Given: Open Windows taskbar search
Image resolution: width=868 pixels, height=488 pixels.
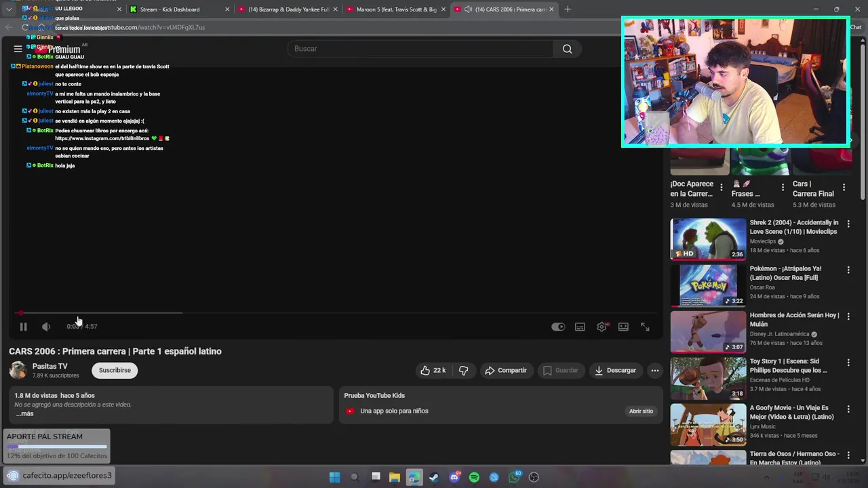Looking at the screenshot, I should click(x=354, y=477).
